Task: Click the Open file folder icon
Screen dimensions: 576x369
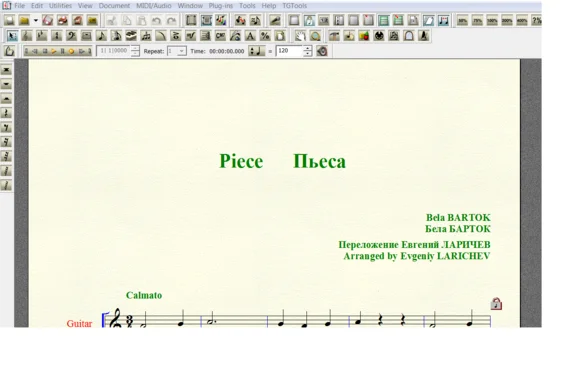Action: click(x=24, y=20)
